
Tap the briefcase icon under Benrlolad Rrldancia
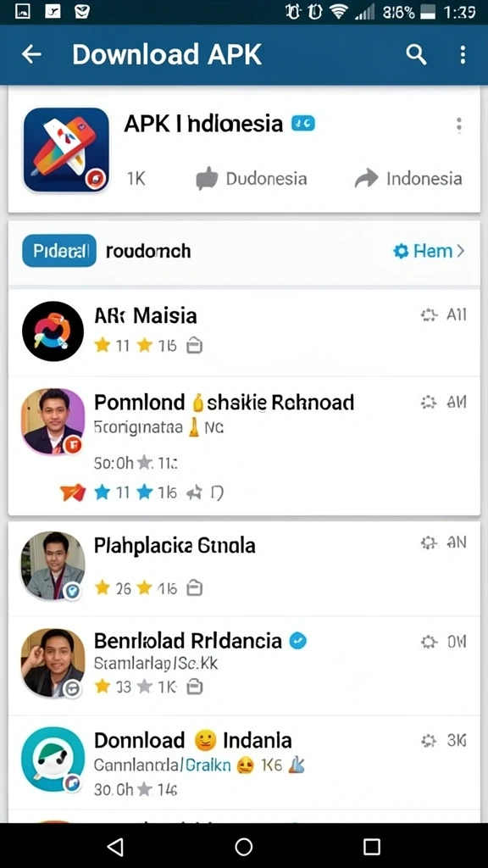(x=194, y=687)
